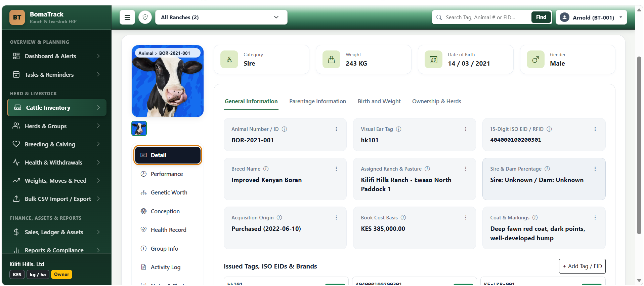Click the Date of Birth calendar icon
Viewport: 644px width, 286px height.
433,60
